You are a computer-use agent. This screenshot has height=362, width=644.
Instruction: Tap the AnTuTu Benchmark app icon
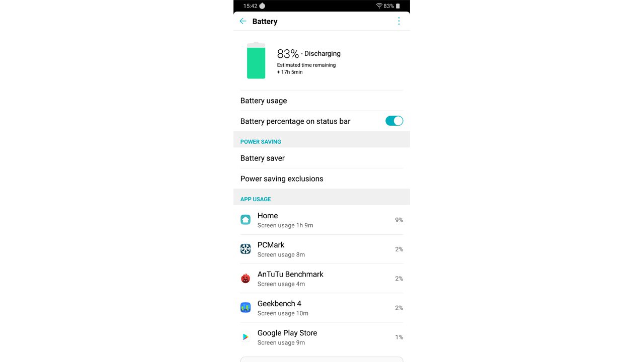click(246, 279)
